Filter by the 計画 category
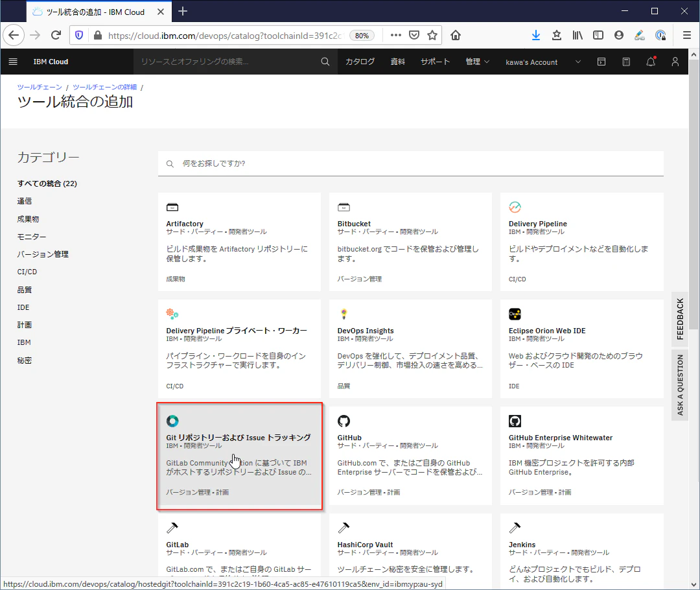The height and width of the screenshot is (590, 700). click(x=25, y=325)
